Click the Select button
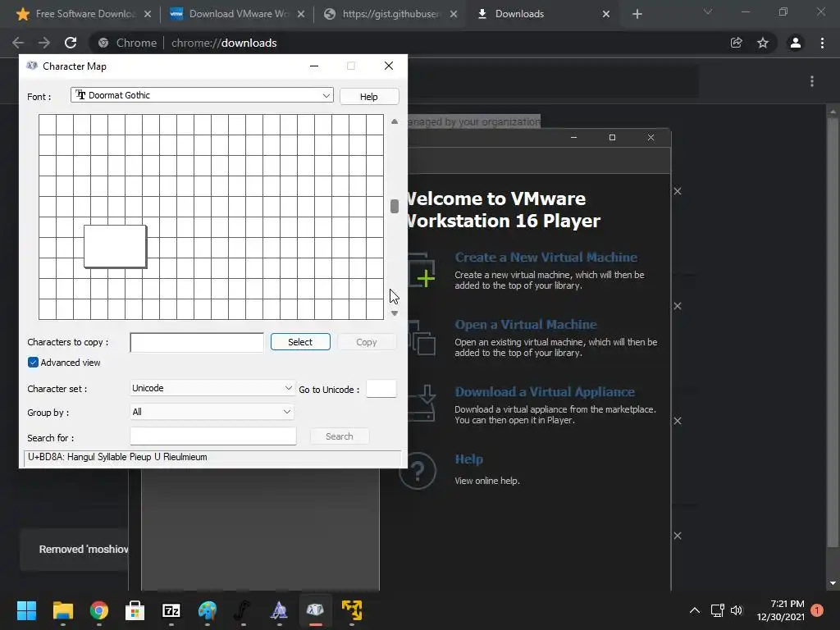This screenshot has width=840, height=630. point(300,342)
